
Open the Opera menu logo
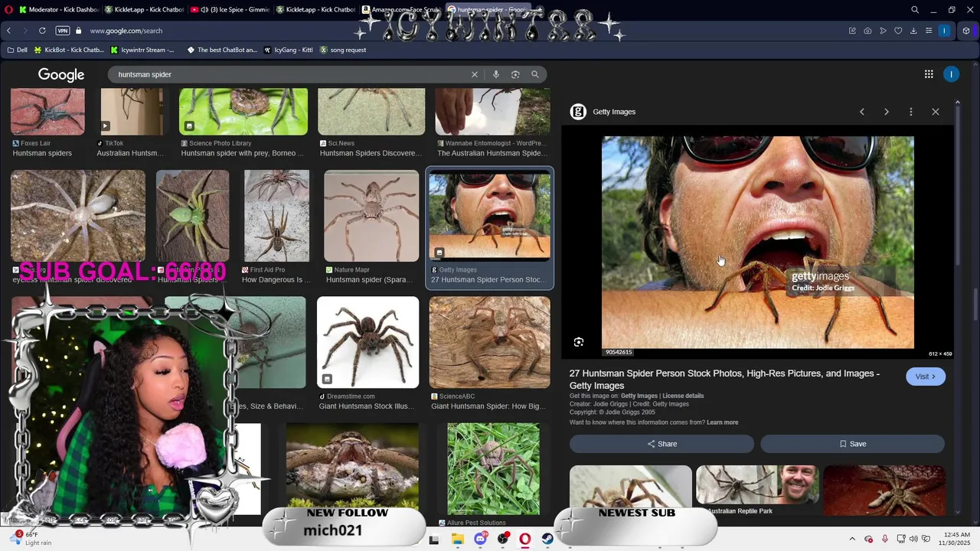click(x=8, y=10)
